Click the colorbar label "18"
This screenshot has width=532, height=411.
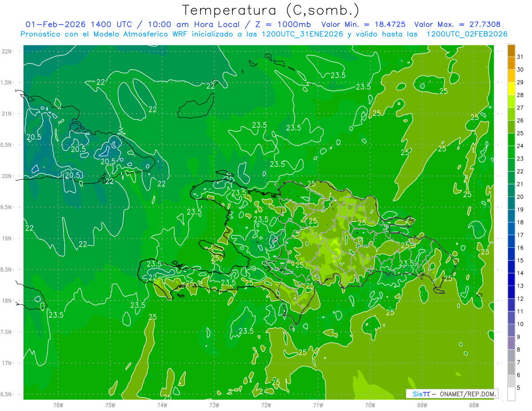[x=520, y=222]
